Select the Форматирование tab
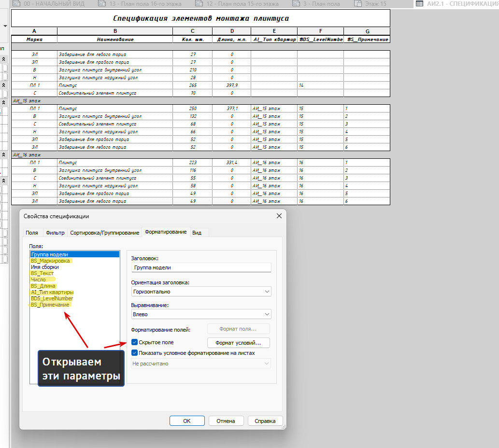499x448 pixels. [166, 232]
